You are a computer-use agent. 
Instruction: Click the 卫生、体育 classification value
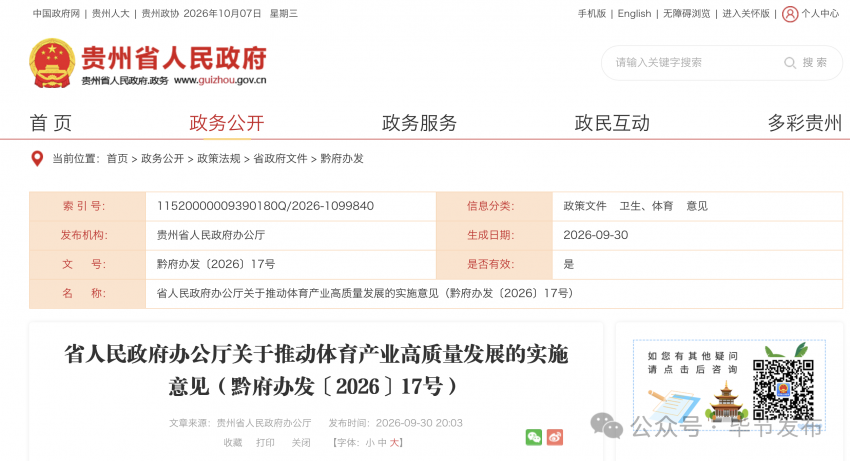coord(646,206)
